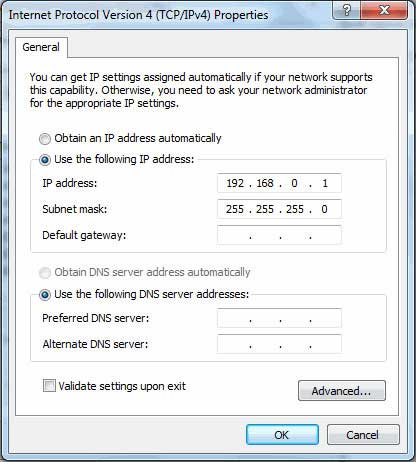Click the dialog title bar text
416x462 pixels.
click(x=138, y=15)
